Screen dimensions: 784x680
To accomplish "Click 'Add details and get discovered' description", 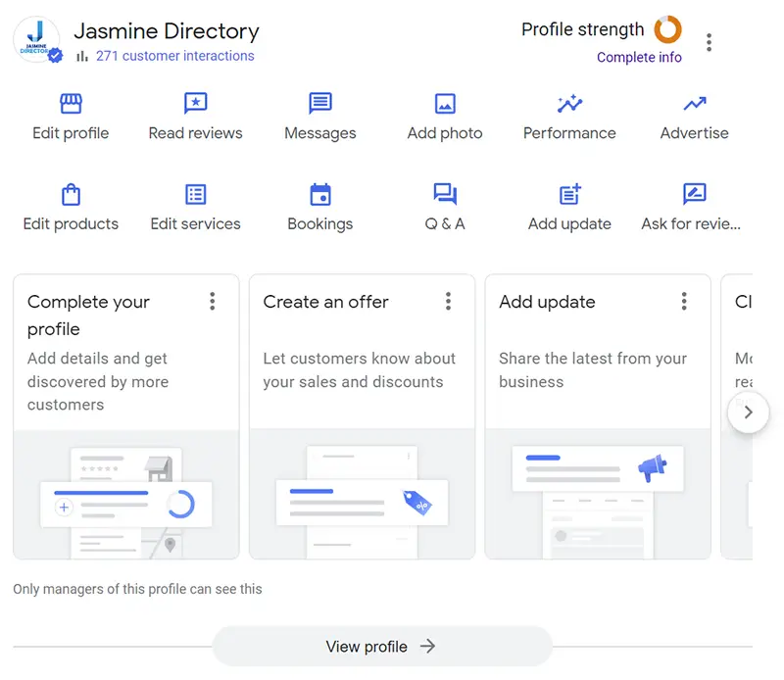I will coord(98,381).
